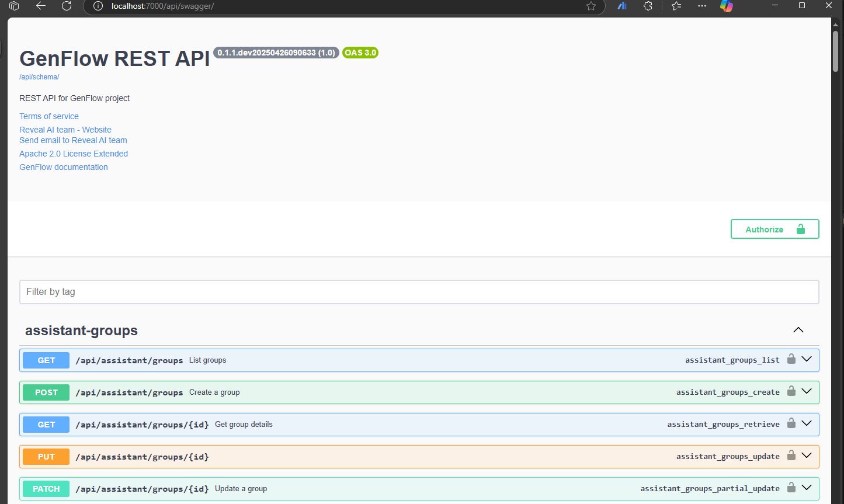The width and height of the screenshot is (844, 504).
Task: Click lock icon for assistant_groups_partial_update
Action: (791, 488)
